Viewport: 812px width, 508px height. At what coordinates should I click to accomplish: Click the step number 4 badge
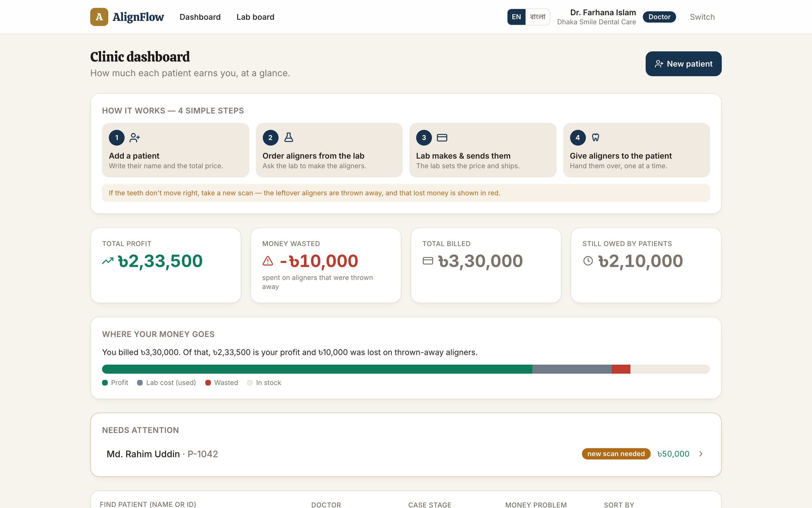coord(578,138)
